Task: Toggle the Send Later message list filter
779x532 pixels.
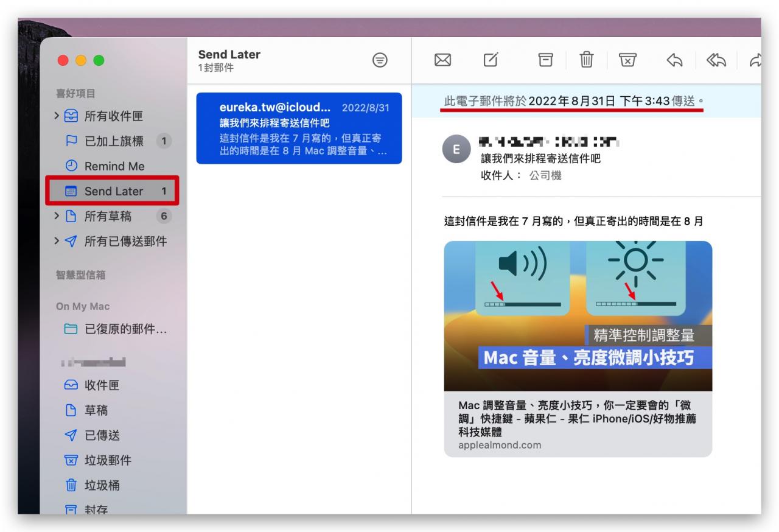Action: [380, 60]
